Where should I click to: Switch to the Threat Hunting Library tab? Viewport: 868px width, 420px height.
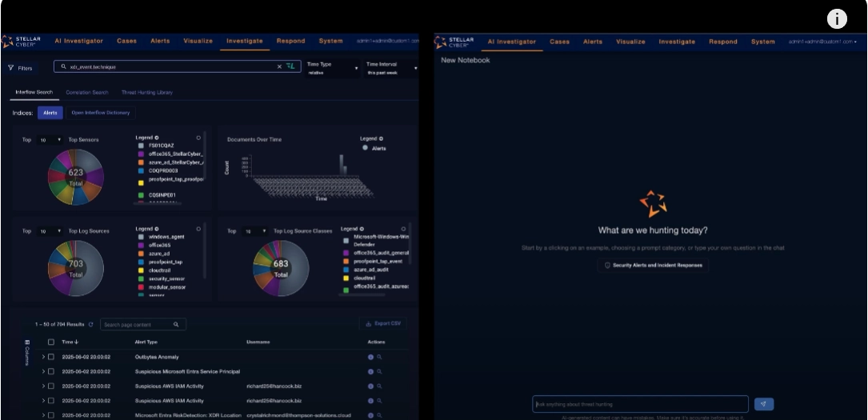tap(146, 93)
